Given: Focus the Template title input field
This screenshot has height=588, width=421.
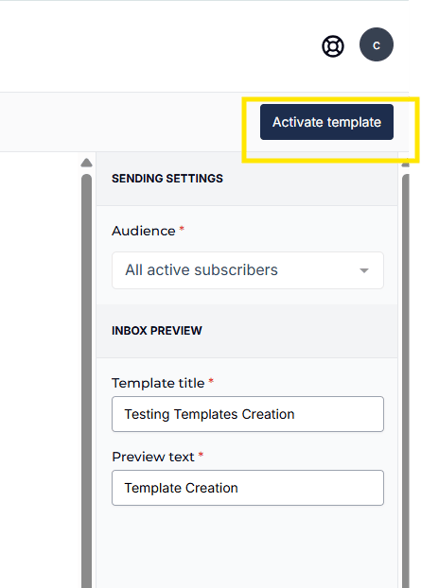Looking at the screenshot, I should coord(247,414).
